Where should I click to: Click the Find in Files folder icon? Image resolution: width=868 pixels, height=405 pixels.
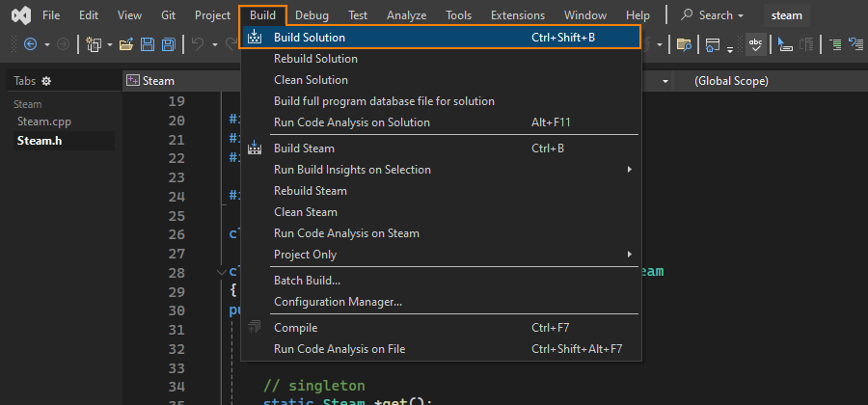point(684,43)
